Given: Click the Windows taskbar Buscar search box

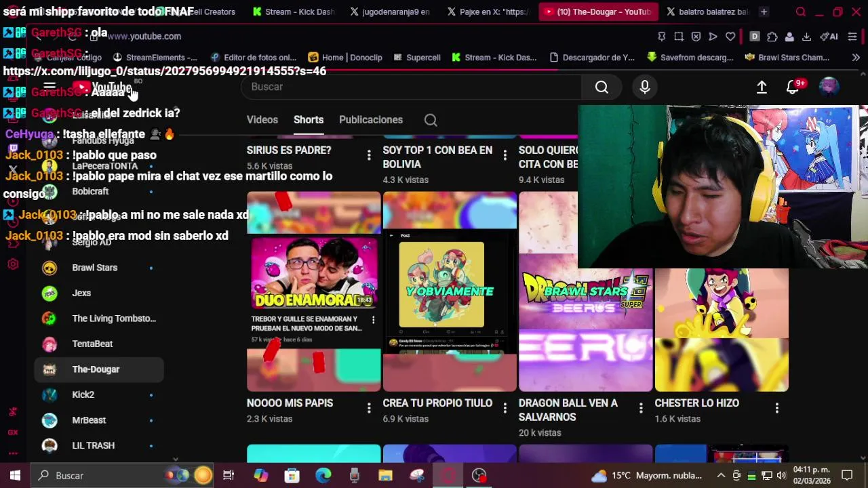Looking at the screenshot, I should [122, 475].
